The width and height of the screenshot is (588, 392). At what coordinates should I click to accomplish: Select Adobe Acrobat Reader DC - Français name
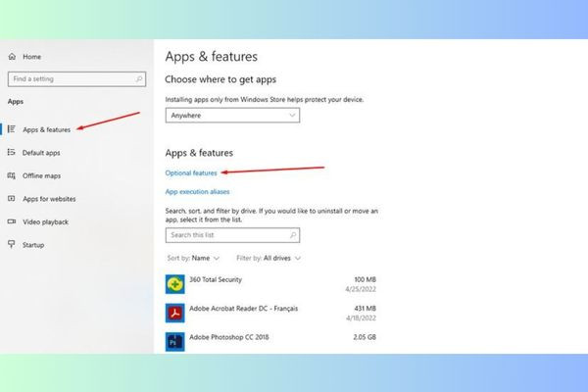[244, 309]
